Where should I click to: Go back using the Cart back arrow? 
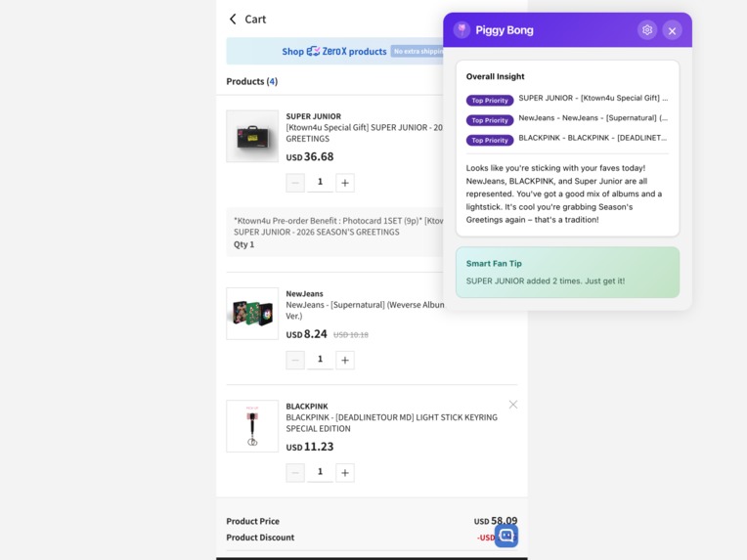(x=233, y=19)
